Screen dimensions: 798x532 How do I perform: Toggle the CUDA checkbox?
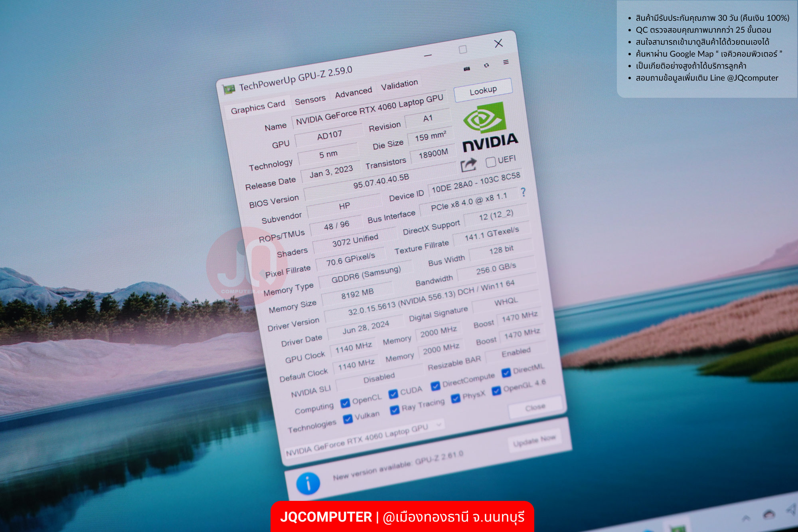(393, 394)
